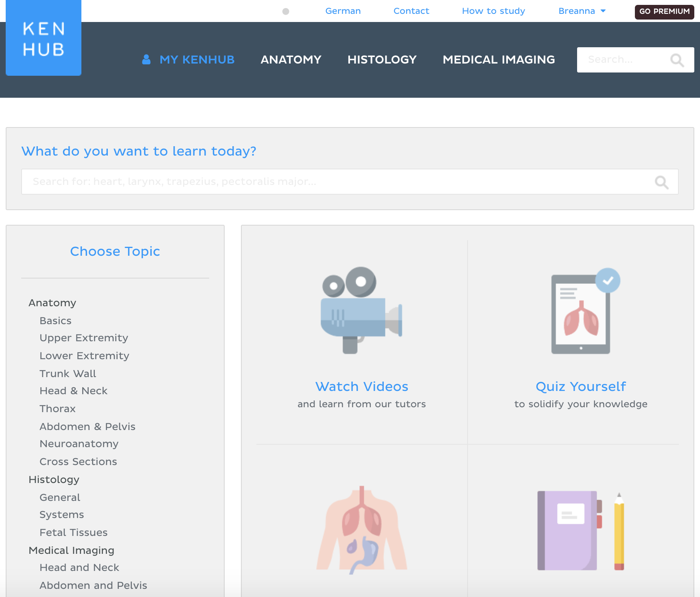This screenshot has height=597, width=700.
Task: Select Basics under Anatomy
Action: pyautogui.click(x=56, y=321)
